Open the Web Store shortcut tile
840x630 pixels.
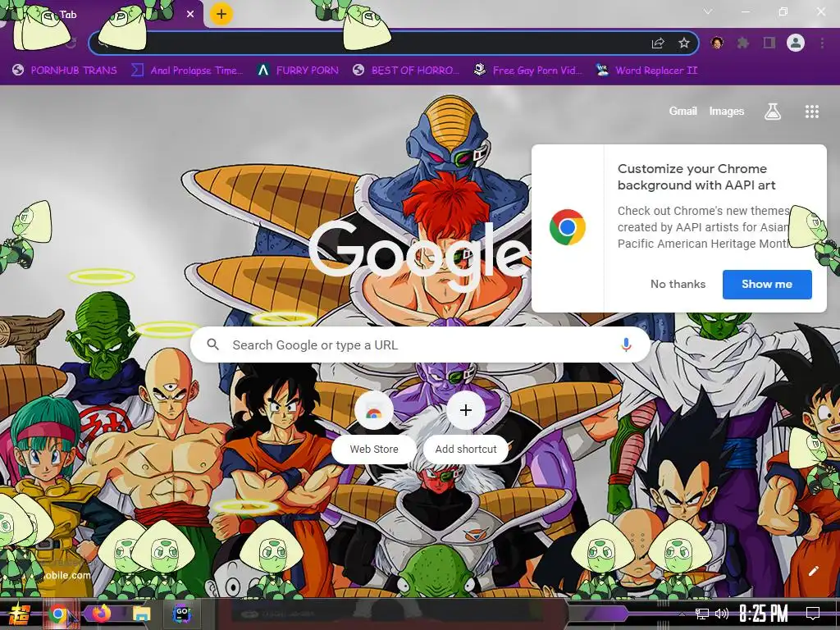(x=374, y=427)
